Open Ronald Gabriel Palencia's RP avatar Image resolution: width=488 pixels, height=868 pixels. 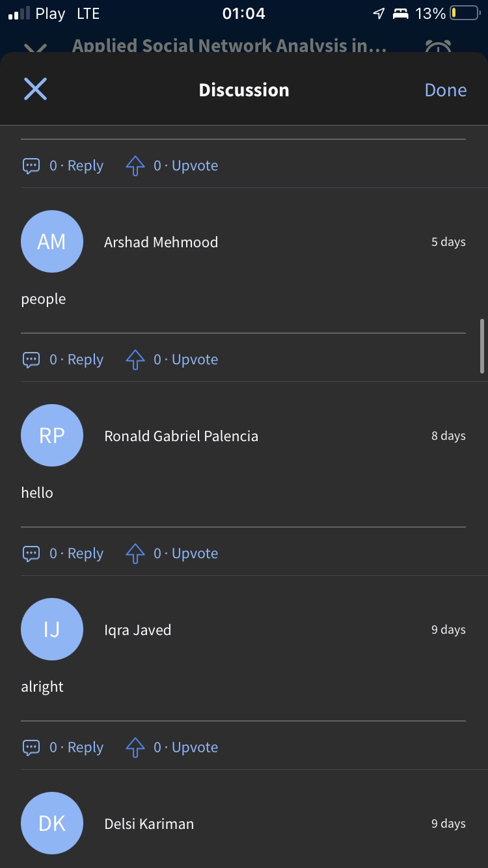click(x=52, y=435)
